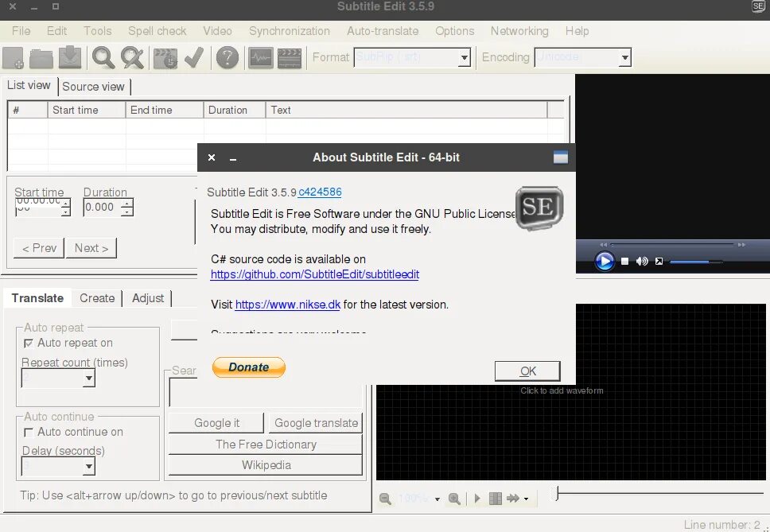This screenshot has height=532, width=770.
Task: Click the waveform grid columns icon
Action: pos(496,499)
